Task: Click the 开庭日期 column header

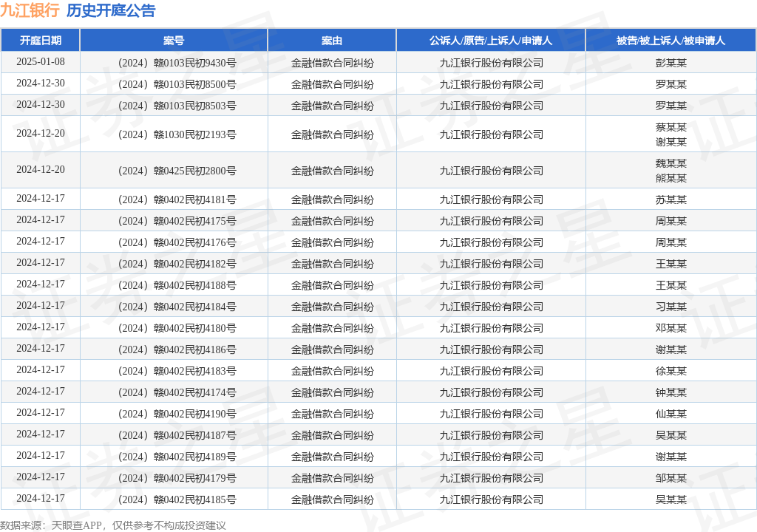Action: 41,41
